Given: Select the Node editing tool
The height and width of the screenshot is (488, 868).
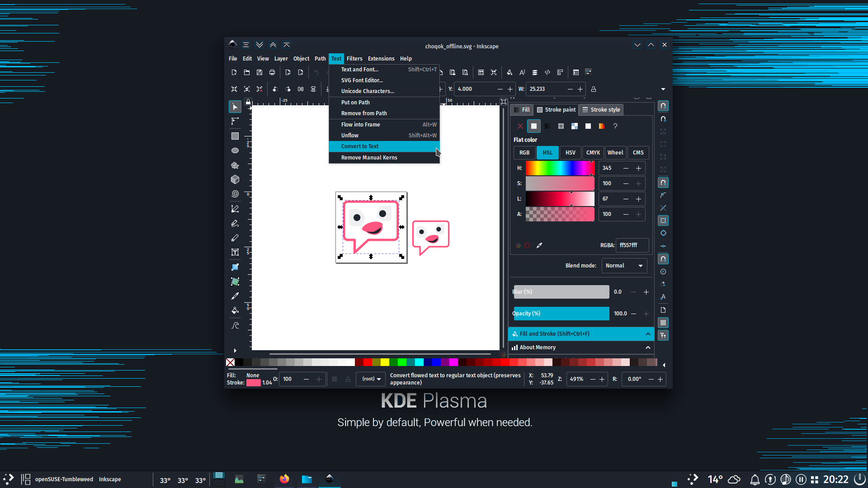Looking at the screenshot, I should [235, 121].
